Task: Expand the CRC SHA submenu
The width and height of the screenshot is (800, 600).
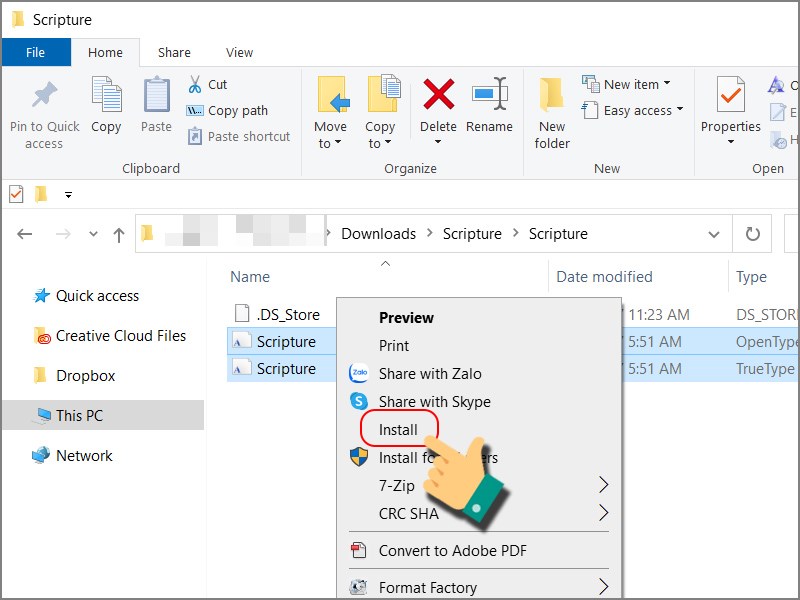Action: click(x=604, y=513)
